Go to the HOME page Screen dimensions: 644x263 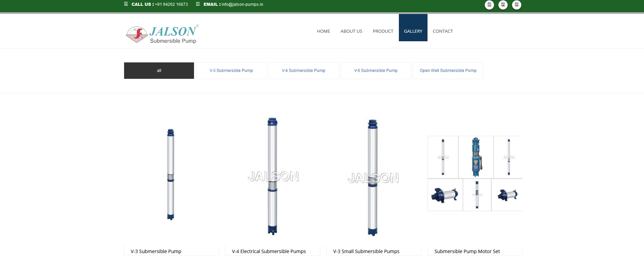tap(323, 31)
